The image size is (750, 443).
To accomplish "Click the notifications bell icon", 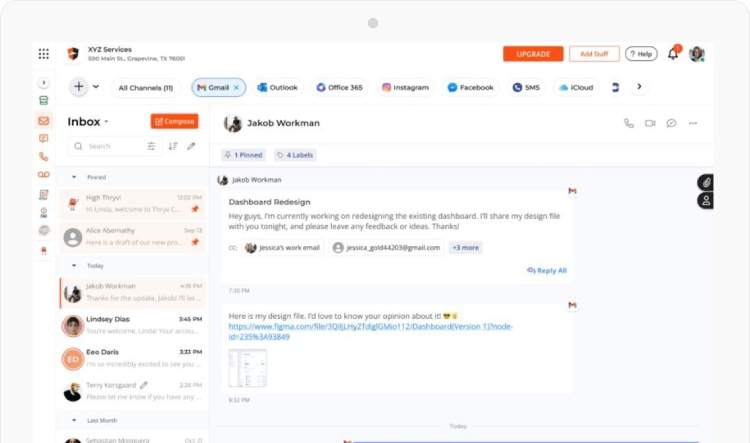I will (673, 54).
